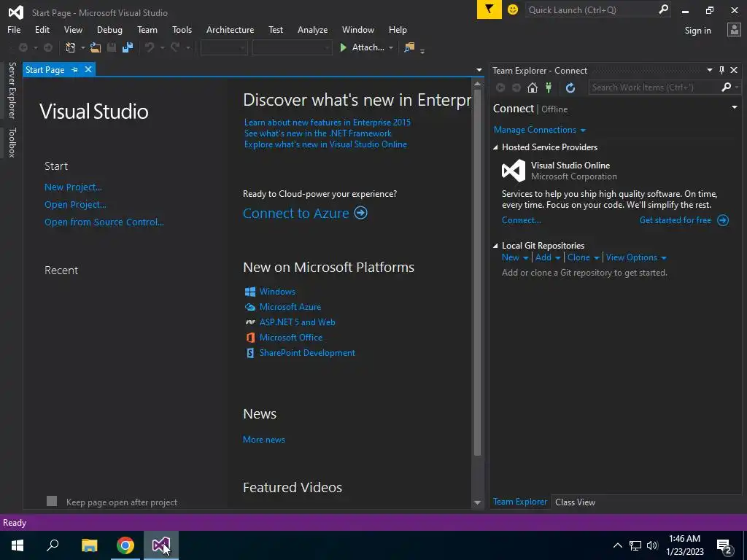Click the Forward arrow icon in Team Explorer
The image size is (747, 560).
click(x=516, y=87)
